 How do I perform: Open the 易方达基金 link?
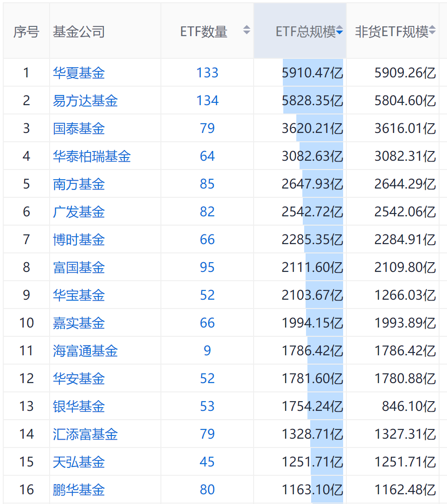point(85,101)
